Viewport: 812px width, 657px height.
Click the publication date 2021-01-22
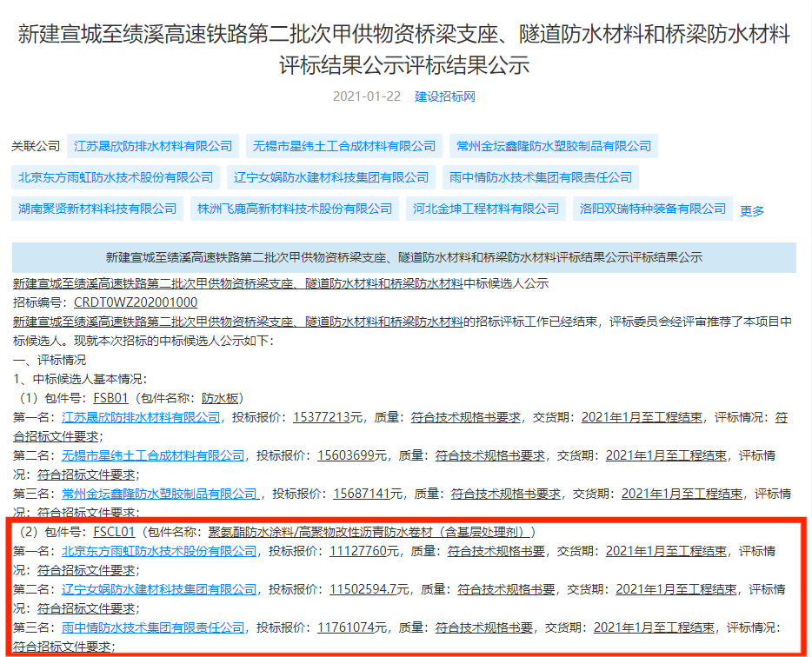point(367,96)
